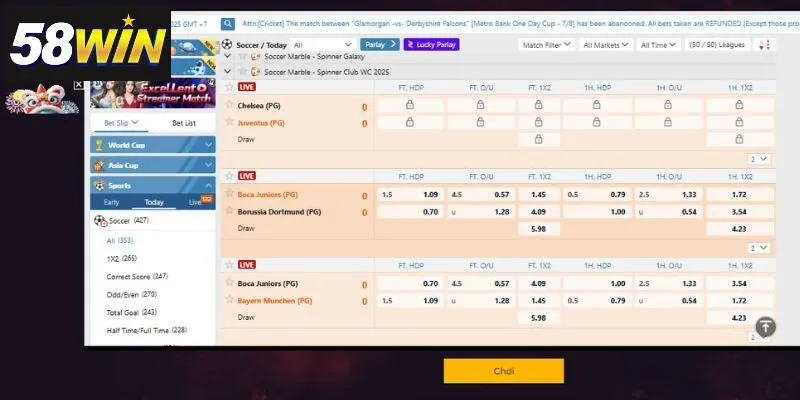
Task: Select Total Goal (243) in the sidebar
Action: (131, 312)
